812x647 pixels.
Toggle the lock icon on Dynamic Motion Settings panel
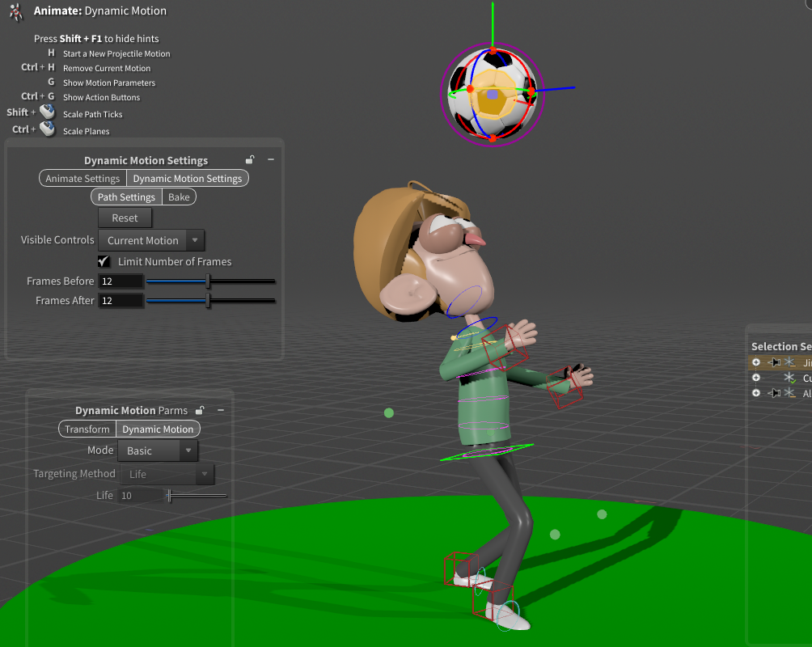pyautogui.click(x=250, y=159)
